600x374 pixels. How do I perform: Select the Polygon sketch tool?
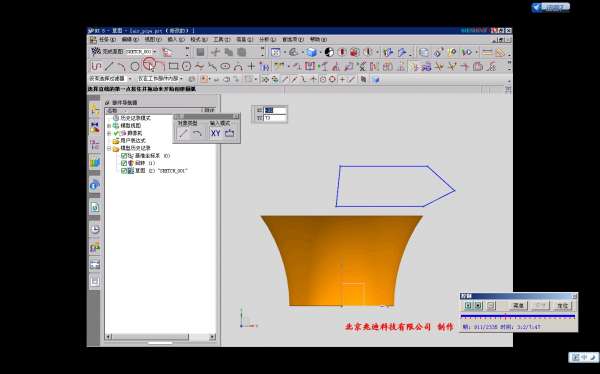tap(186, 66)
